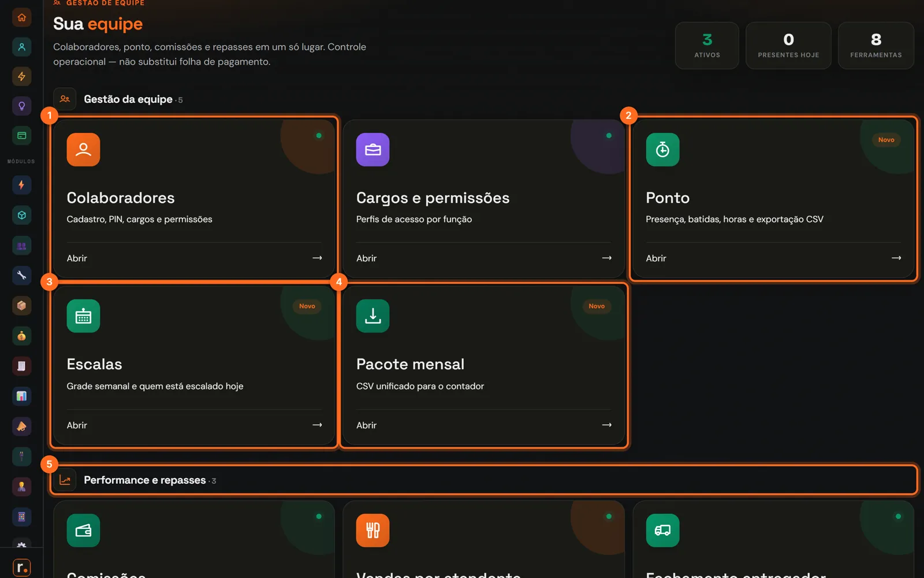Click the green wallet icon in Performance section
The image size is (924, 578).
pos(83,531)
